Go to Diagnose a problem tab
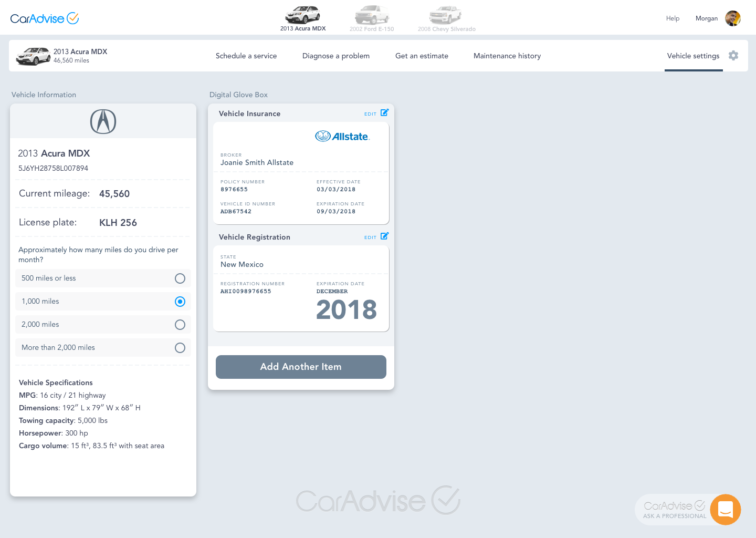The height and width of the screenshot is (538, 756). point(336,56)
